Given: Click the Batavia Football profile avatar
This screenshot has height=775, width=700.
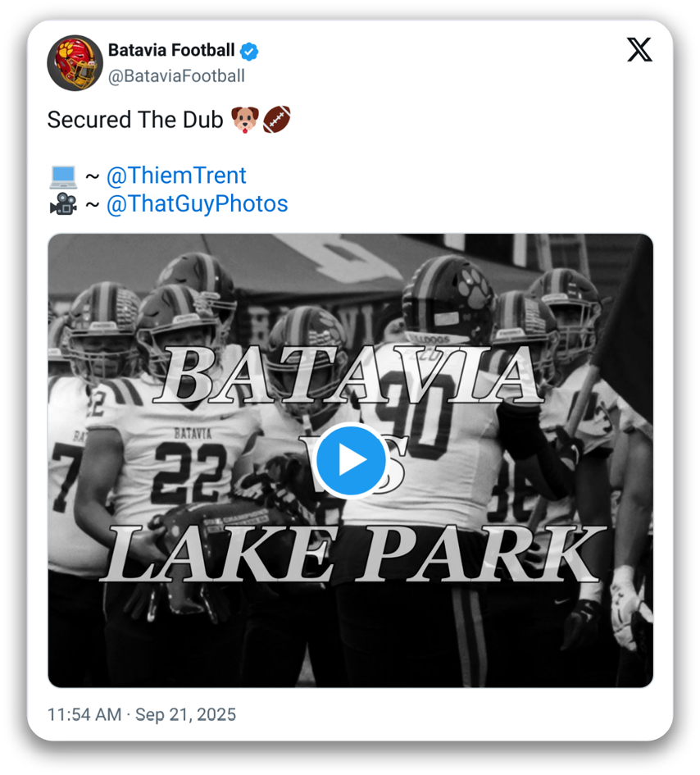Looking at the screenshot, I should pyautogui.click(x=75, y=63).
